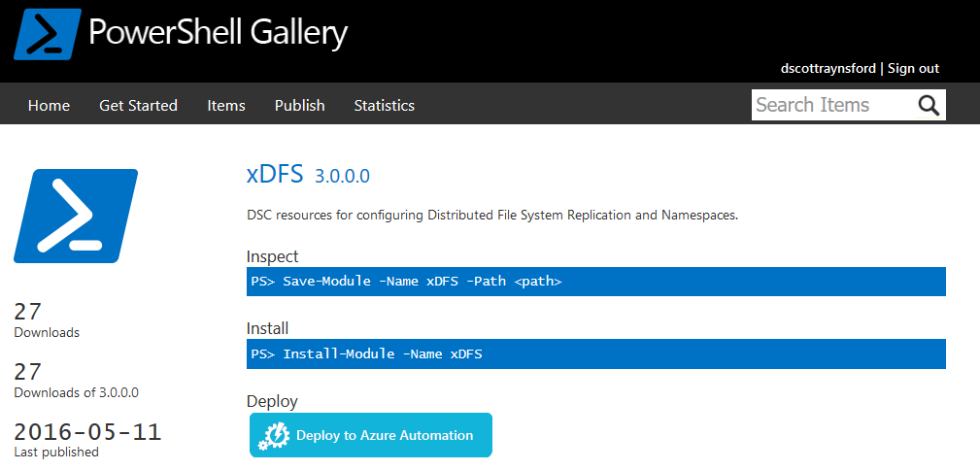Click the total Downloads count label

point(47,333)
